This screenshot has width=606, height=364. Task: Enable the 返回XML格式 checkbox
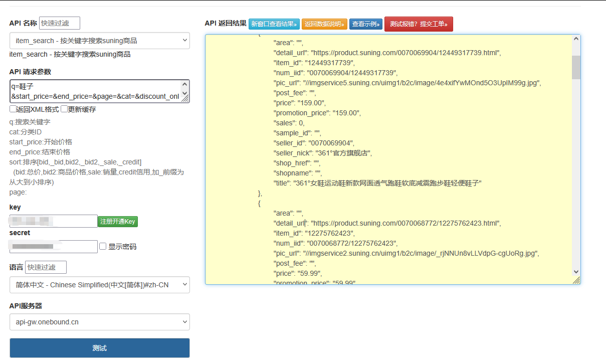point(13,109)
